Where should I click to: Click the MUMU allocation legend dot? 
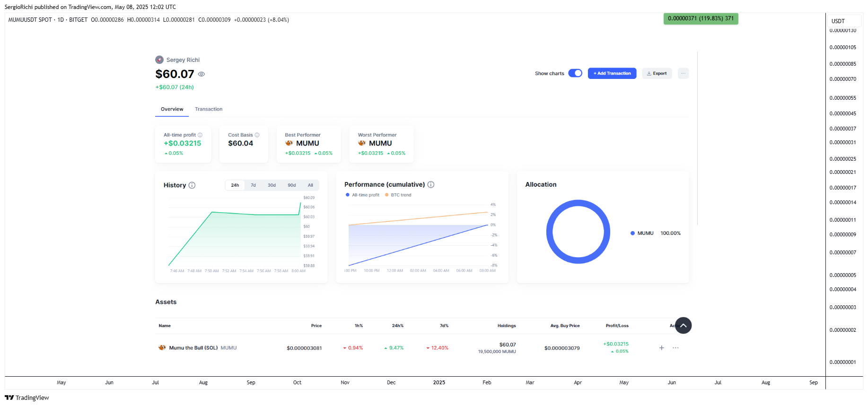pyautogui.click(x=632, y=233)
